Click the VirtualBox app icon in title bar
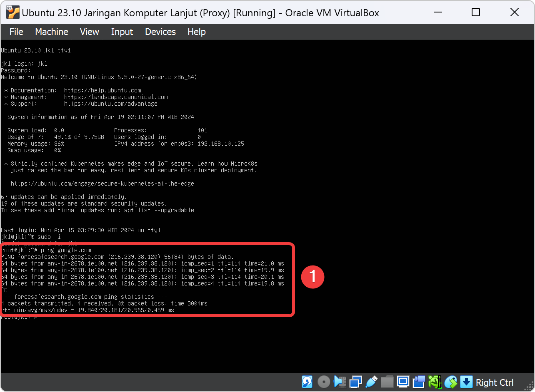The width and height of the screenshot is (535, 392). 13,13
